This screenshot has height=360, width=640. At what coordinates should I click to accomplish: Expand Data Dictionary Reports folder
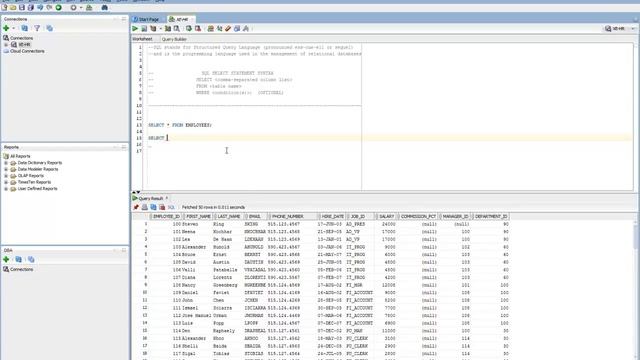coord(6,162)
